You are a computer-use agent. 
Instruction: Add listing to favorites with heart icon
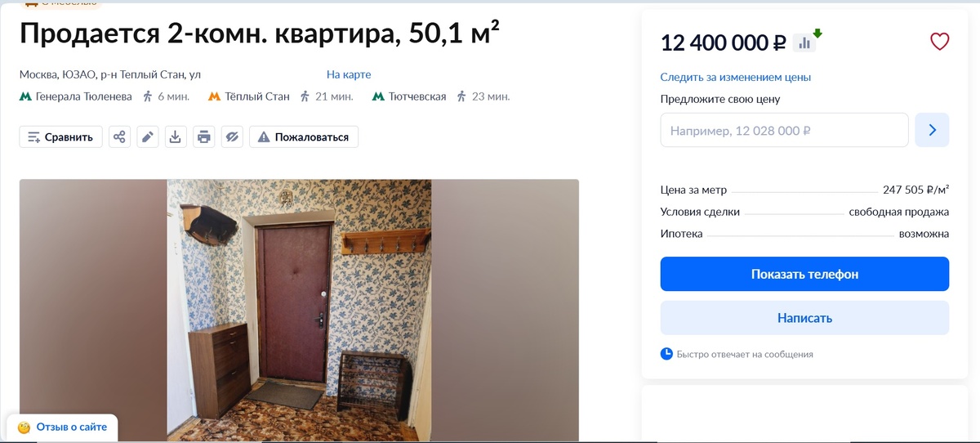pos(940,42)
